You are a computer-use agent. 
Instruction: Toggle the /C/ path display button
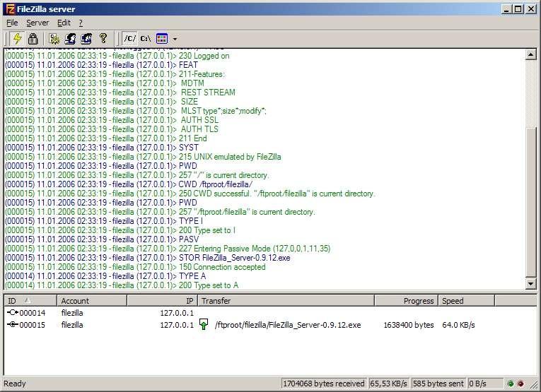(129, 39)
